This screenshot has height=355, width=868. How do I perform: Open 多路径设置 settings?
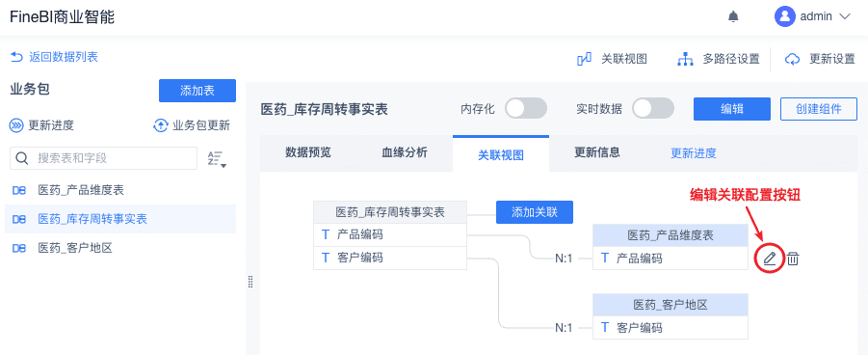(x=719, y=59)
